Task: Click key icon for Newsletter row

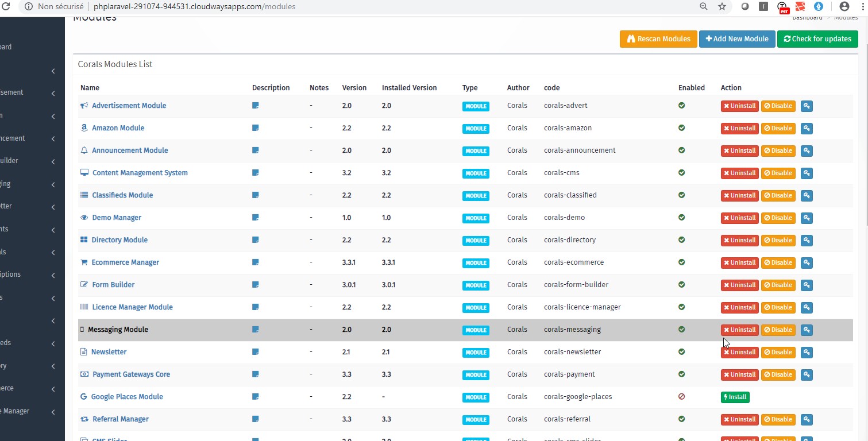Action: [807, 352]
